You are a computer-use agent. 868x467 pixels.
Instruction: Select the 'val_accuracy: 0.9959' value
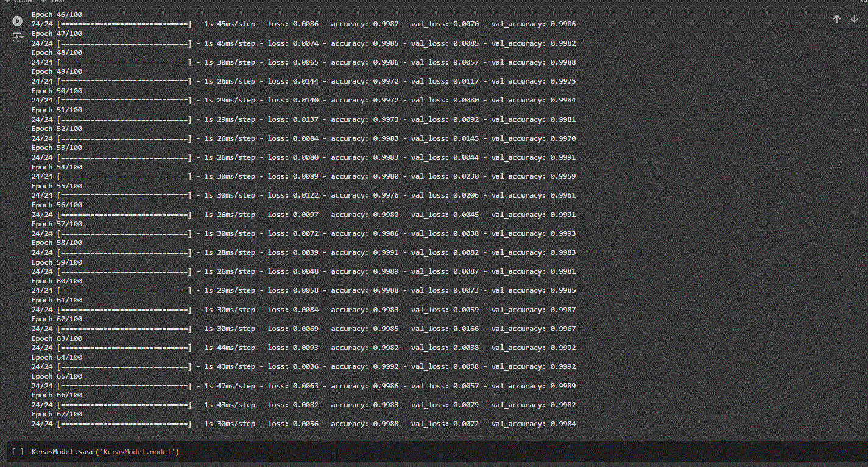click(x=534, y=176)
